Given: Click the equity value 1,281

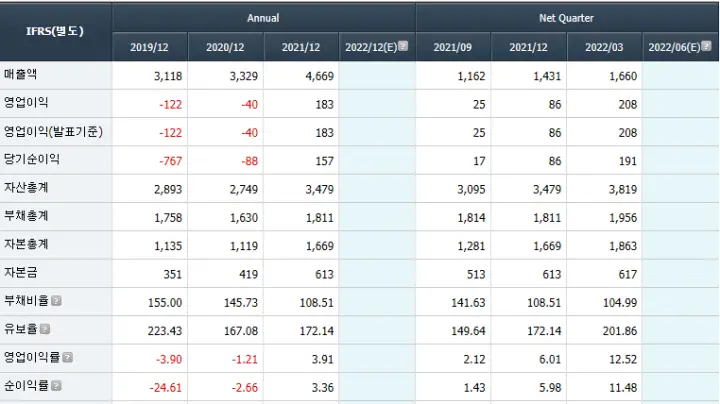Looking at the screenshot, I should (x=471, y=246).
